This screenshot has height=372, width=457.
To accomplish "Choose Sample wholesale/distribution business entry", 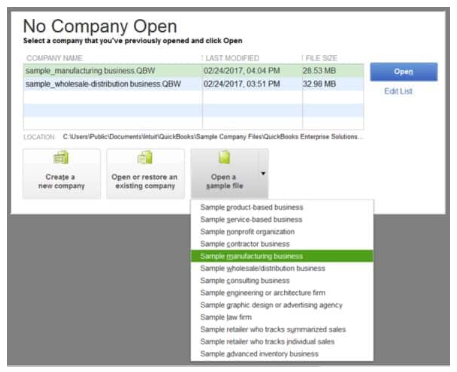I will coord(263,268).
